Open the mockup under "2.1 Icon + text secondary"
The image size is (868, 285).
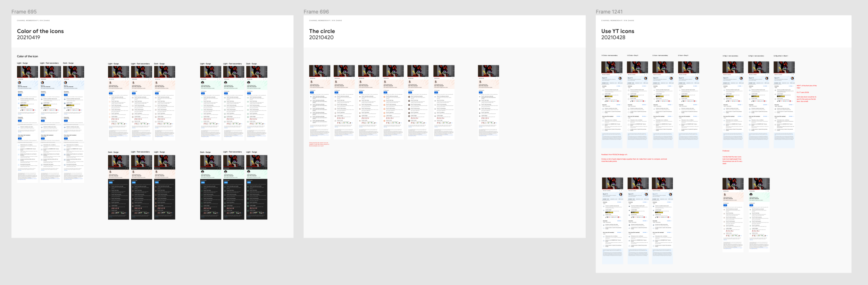(663, 105)
